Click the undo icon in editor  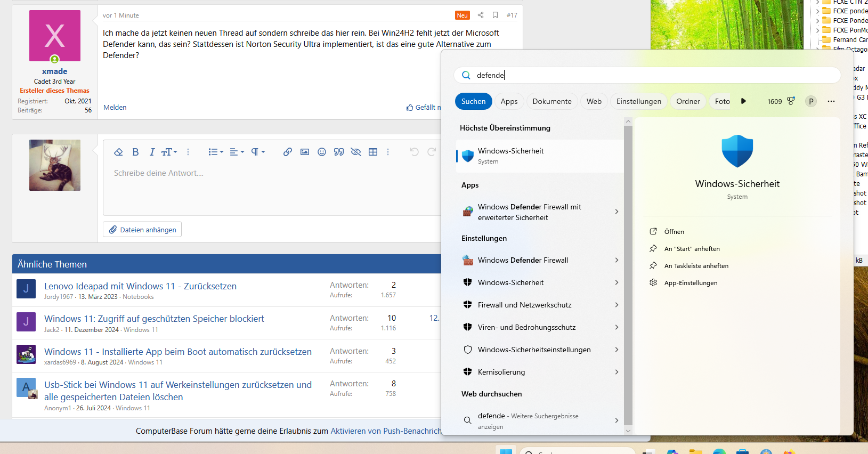tap(414, 152)
